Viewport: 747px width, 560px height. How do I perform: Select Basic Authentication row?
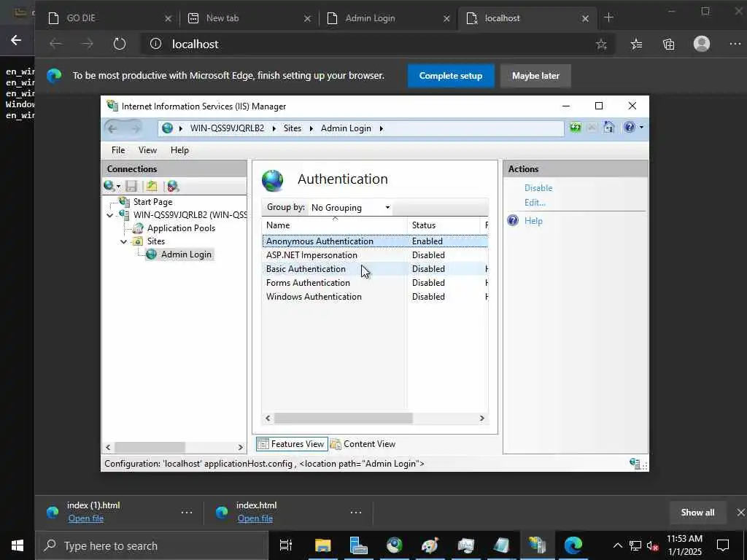375,269
